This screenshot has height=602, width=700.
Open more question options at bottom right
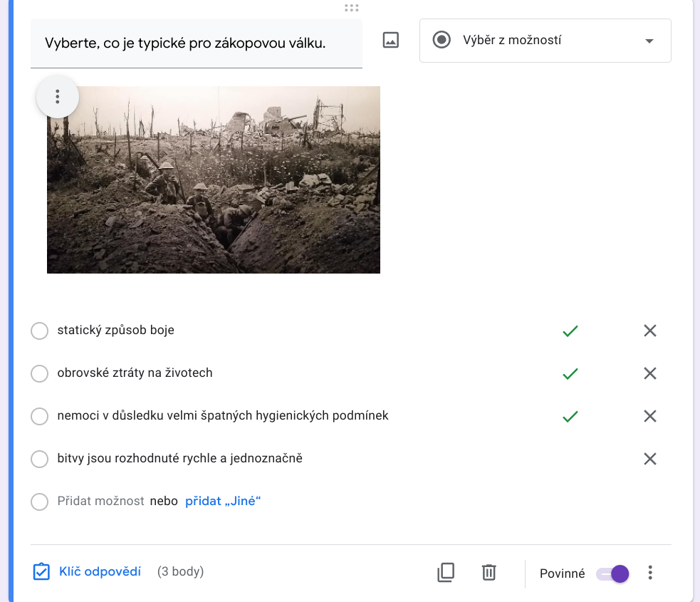pyautogui.click(x=649, y=573)
